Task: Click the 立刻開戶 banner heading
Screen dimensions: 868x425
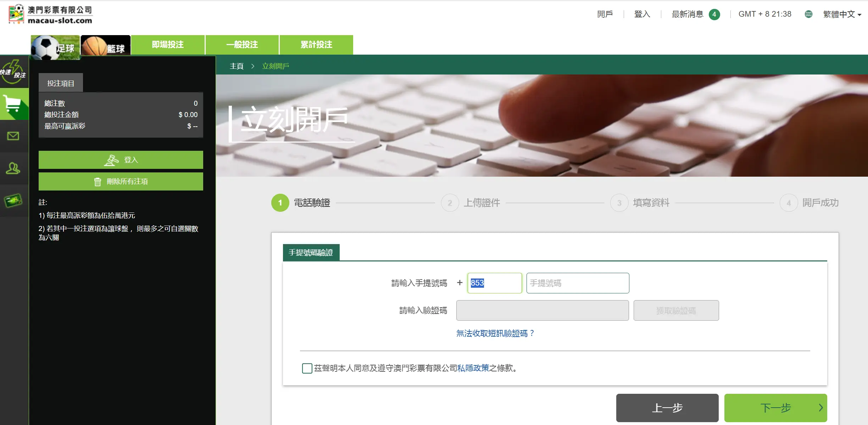Action: (294, 120)
